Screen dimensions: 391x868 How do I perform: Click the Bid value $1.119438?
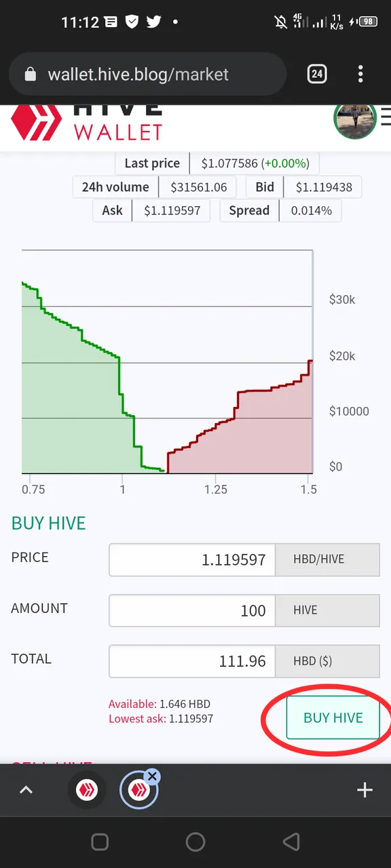[324, 186]
